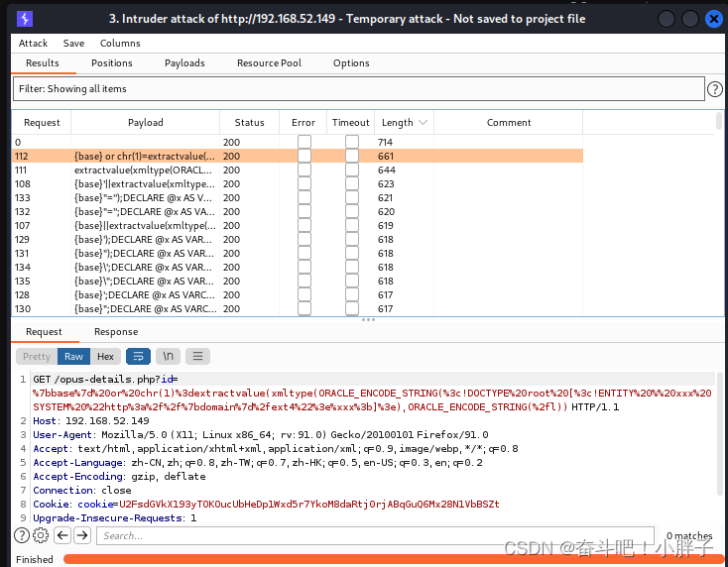Click the Filter: Showing all items bar
The width and height of the screenshot is (728, 567).
pos(359,88)
